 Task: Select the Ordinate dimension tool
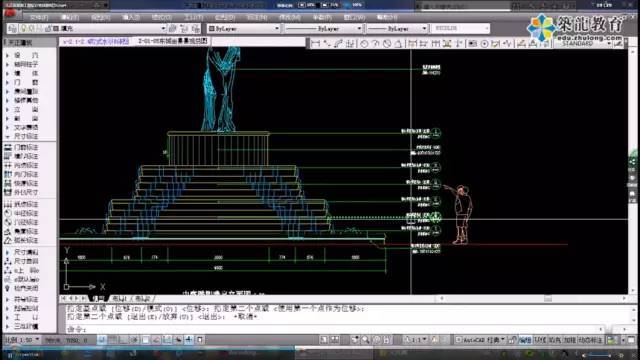[350, 43]
